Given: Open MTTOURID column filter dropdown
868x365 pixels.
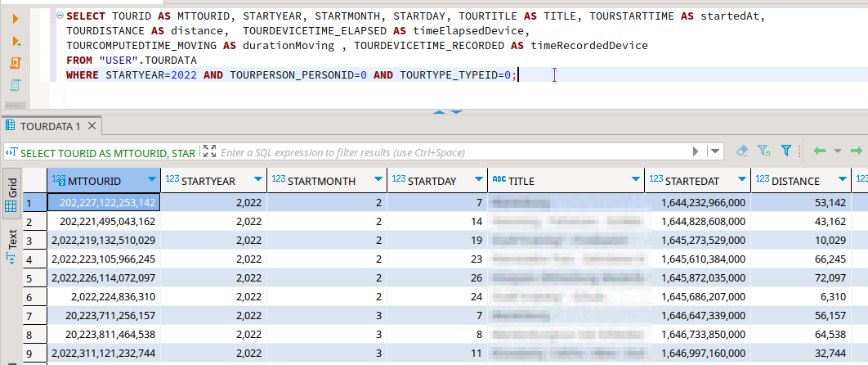Looking at the screenshot, I should pyautogui.click(x=152, y=179).
